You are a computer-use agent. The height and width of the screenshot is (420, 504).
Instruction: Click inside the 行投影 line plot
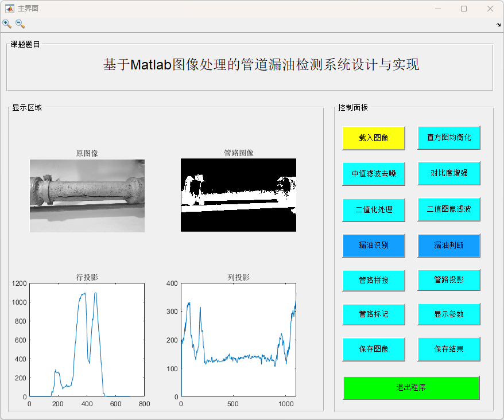coord(87,339)
